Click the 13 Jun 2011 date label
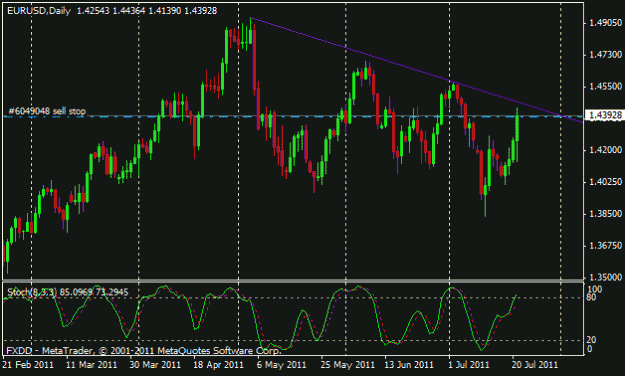 409,365
